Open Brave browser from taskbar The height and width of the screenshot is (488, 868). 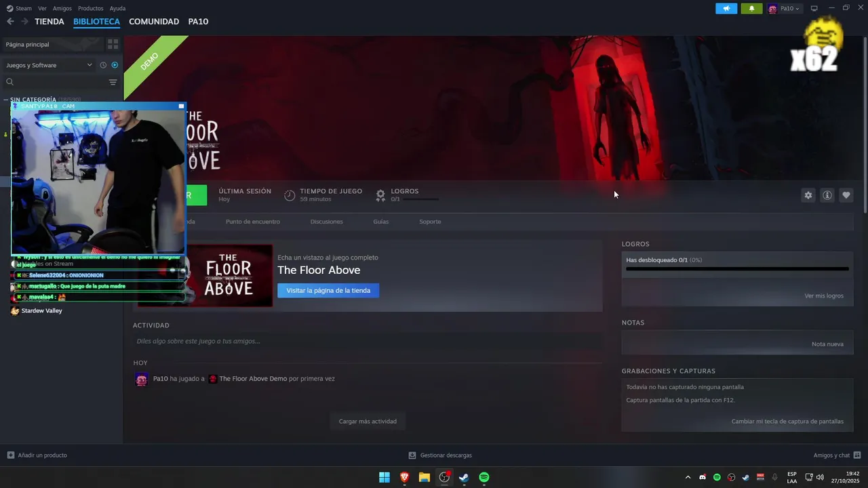404,477
